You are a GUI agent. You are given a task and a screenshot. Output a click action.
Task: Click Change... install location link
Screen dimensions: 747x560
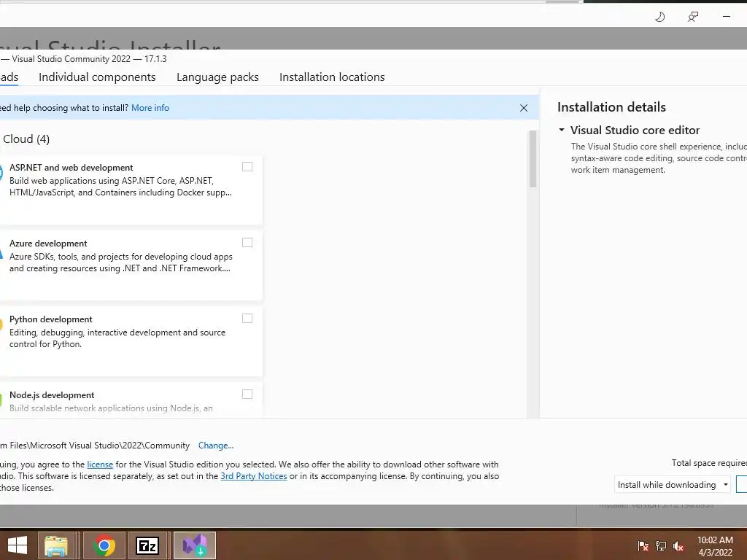pyautogui.click(x=216, y=446)
